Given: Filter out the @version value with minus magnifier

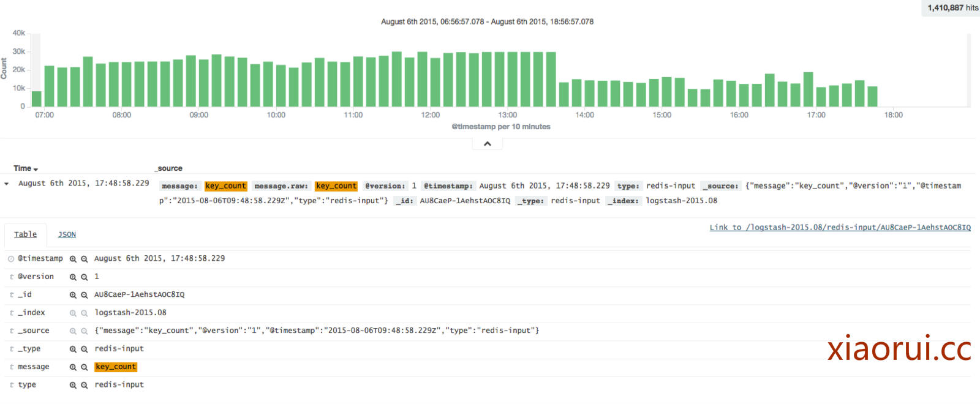Looking at the screenshot, I should coord(85,277).
